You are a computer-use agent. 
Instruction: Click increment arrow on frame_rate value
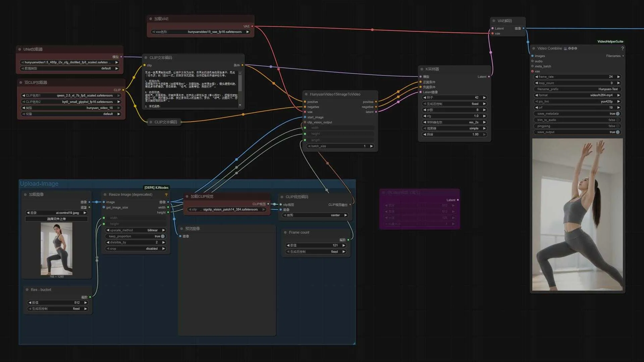tap(619, 77)
